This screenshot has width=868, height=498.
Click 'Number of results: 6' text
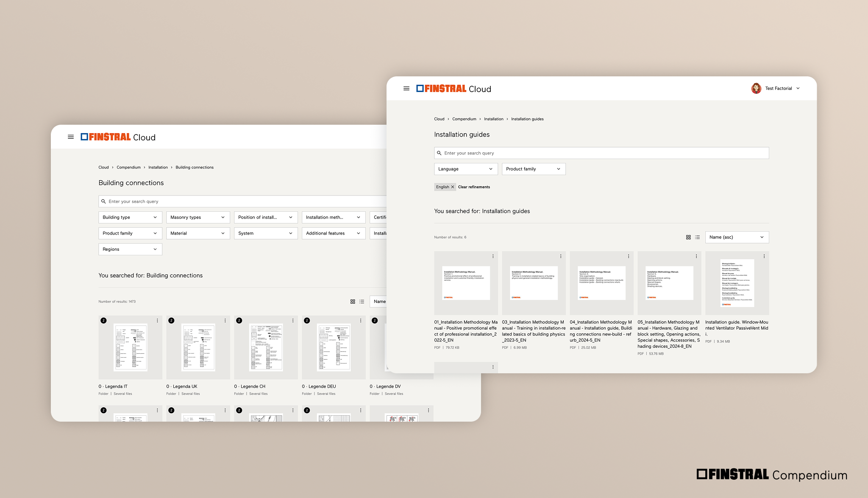450,237
